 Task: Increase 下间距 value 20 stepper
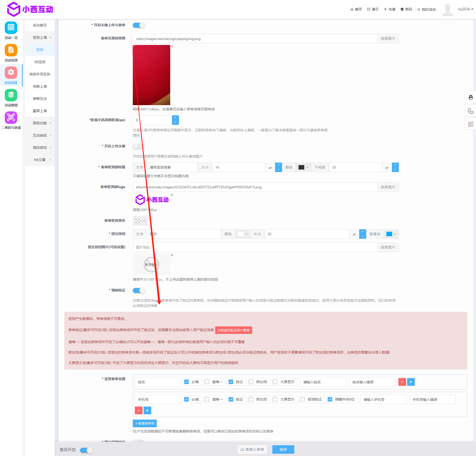click(395, 165)
